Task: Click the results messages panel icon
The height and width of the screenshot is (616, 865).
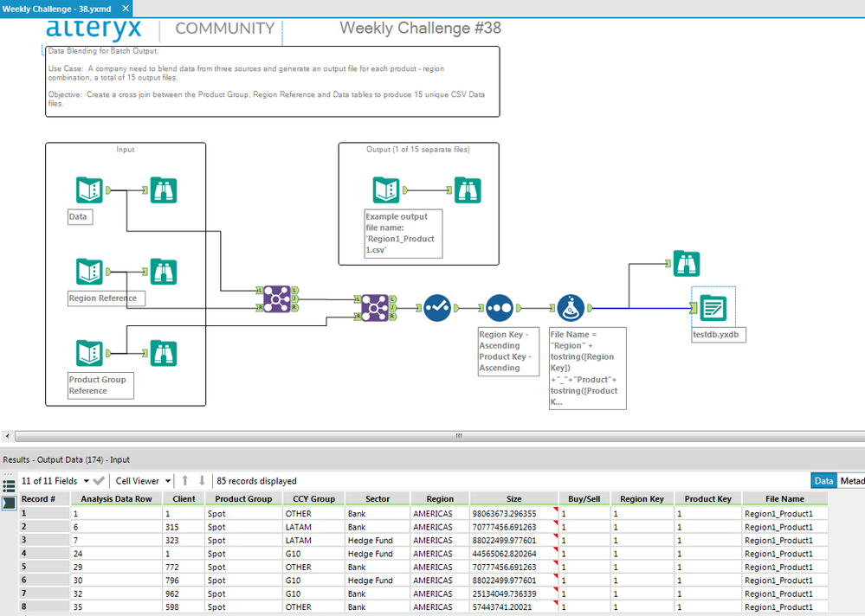Action: tap(9, 503)
